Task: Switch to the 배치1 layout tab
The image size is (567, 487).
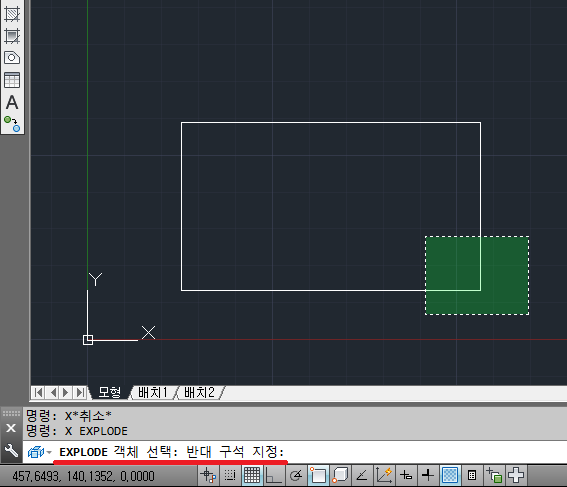Action: coord(153,392)
